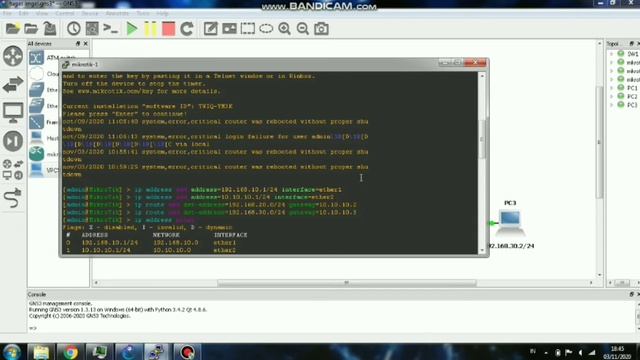Screen dimensions: 640x360
Task: Close the All devices panel
Action: 85,43
